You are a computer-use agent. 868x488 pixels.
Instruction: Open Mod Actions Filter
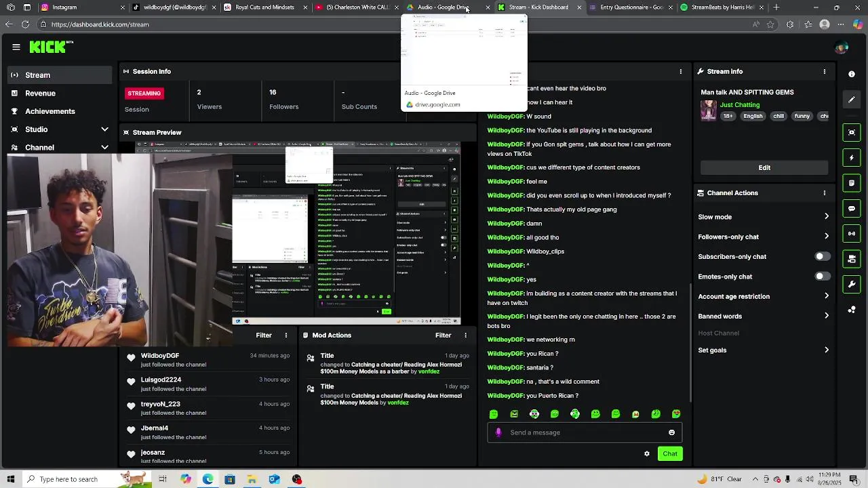click(x=443, y=335)
